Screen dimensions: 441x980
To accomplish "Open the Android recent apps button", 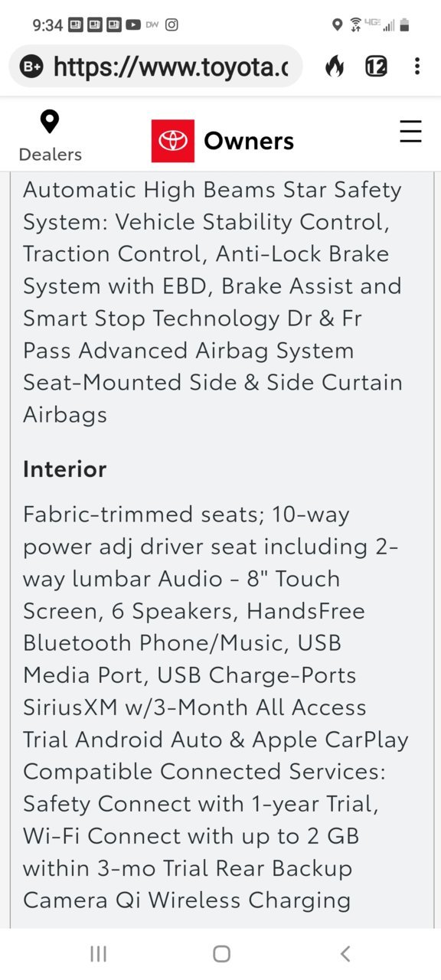I will coord(98,953).
